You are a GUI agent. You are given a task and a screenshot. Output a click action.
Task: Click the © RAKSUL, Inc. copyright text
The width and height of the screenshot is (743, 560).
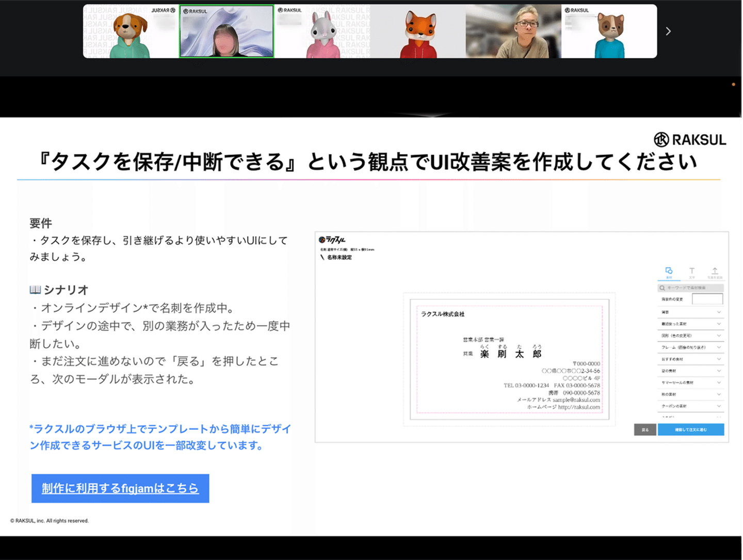(50, 521)
